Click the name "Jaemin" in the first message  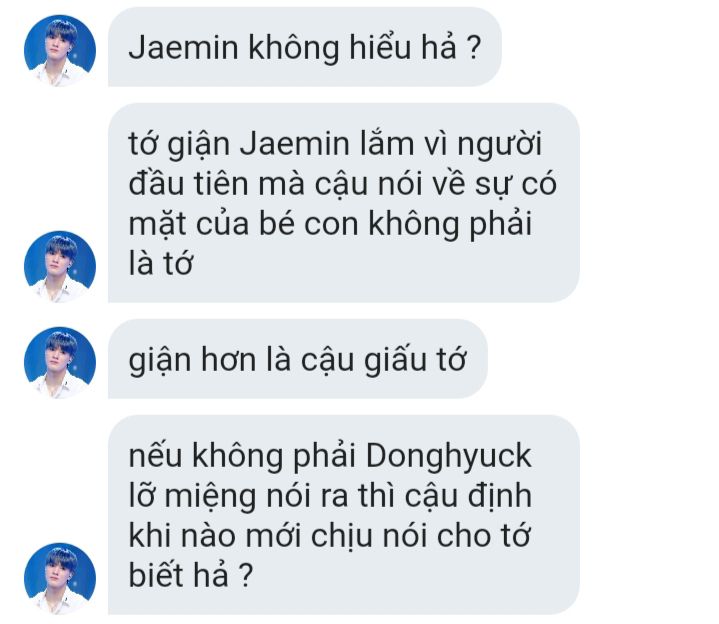(183, 47)
